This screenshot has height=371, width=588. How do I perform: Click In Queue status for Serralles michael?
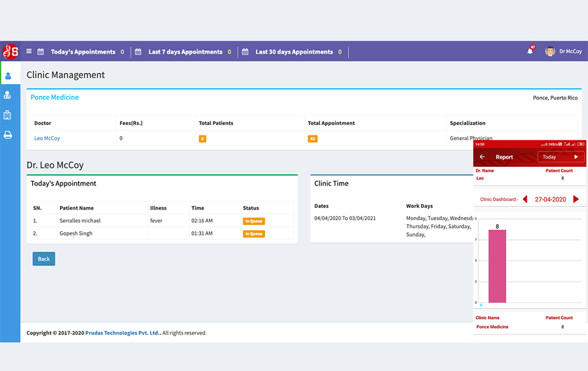(x=254, y=221)
